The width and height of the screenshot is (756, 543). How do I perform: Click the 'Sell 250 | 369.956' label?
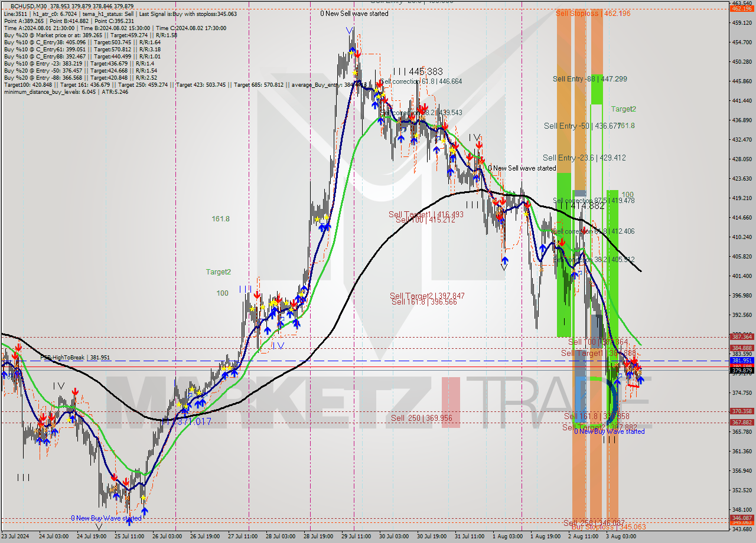422,418
